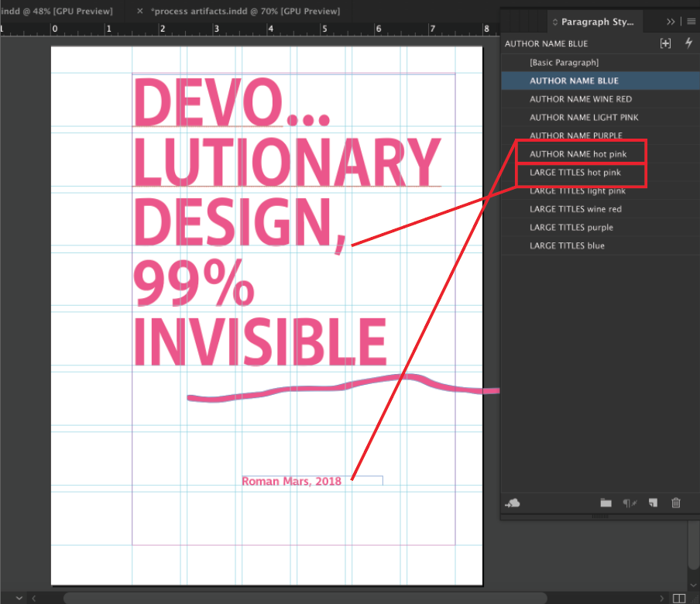The width and height of the screenshot is (700, 604).
Task: Click the LUTIONARY line in the title
Action: click(287, 162)
